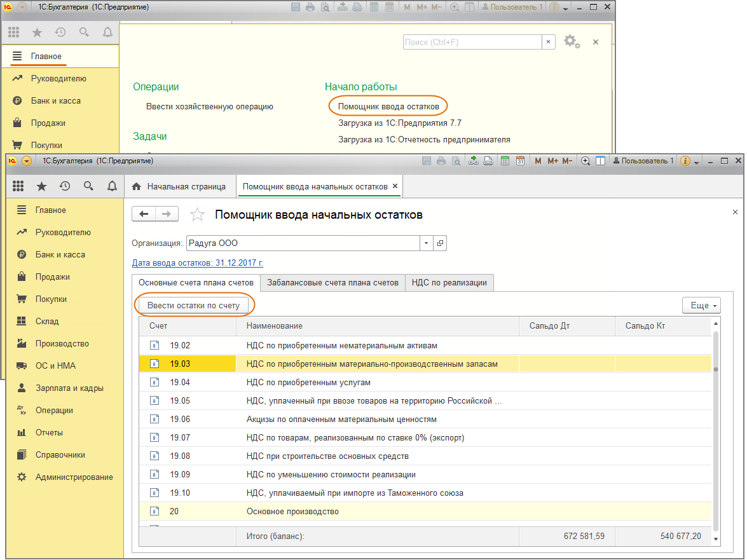Open Руководителю section in front sidebar
747x560 pixels.
point(63,233)
